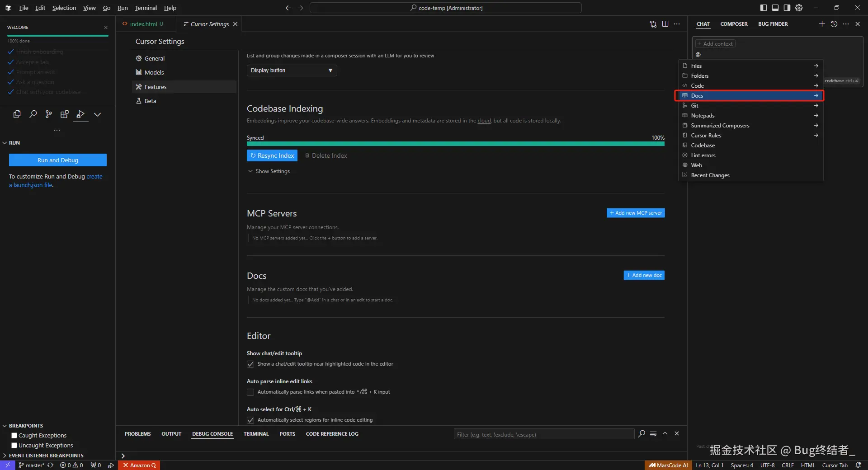Close the Welcome checklist panel

pyautogui.click(x=106, y=28)
